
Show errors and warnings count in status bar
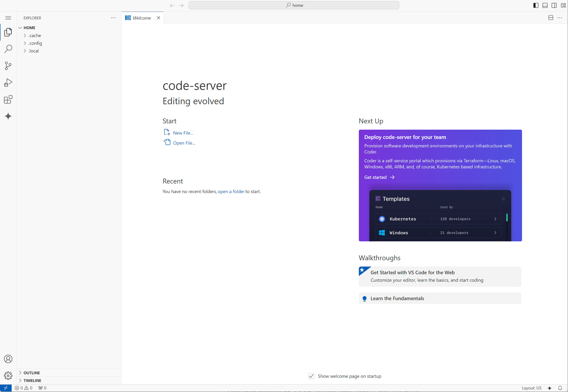(24, 388)
